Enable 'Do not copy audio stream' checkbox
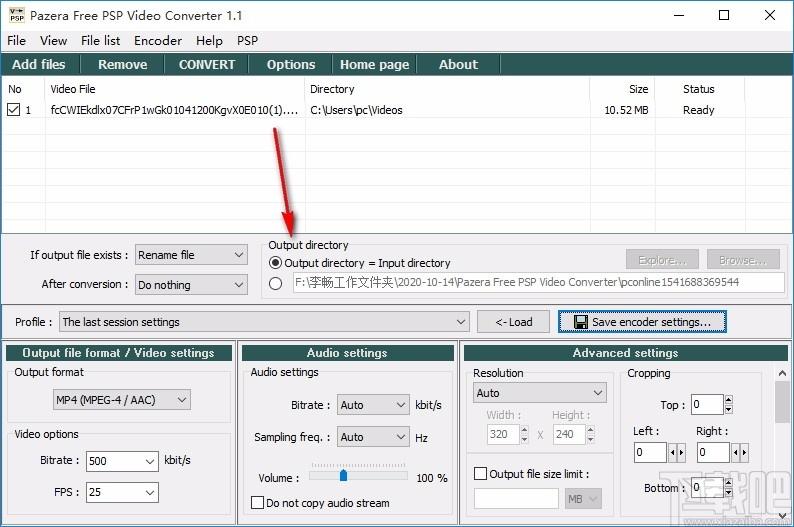Viewport: 794px width, 527px height. 257,503
